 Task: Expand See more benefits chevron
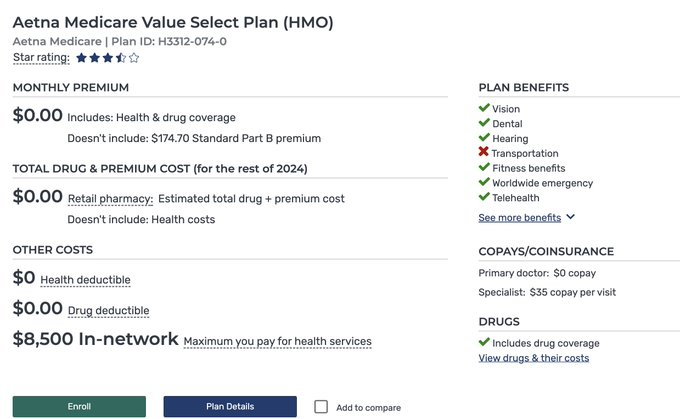click(x=571, y=217)
